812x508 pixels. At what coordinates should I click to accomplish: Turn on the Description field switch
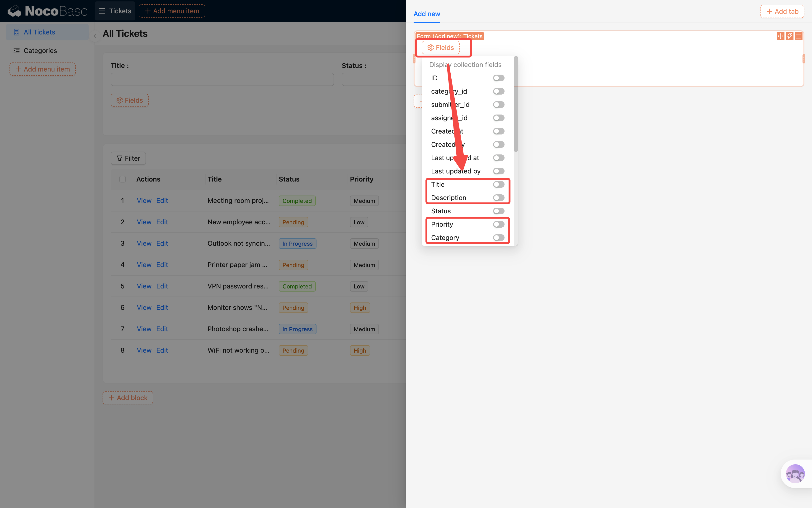pyautogui.click(x=499, y=198)
